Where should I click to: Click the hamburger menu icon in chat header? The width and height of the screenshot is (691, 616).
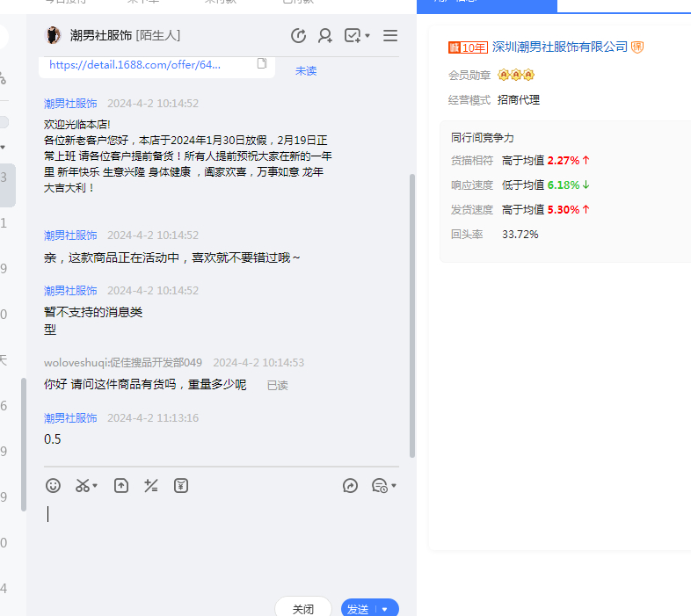[x=390, y=35]
